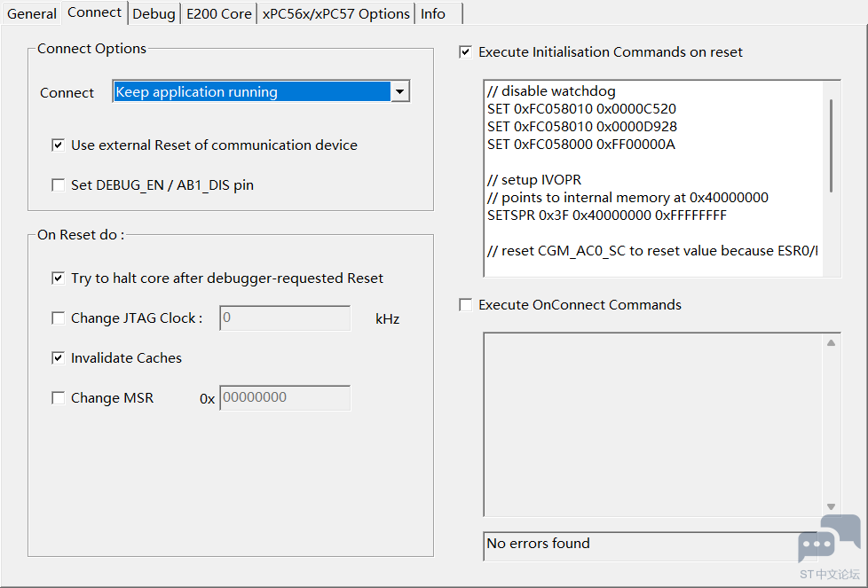Click the OnConnect commands scroll-down arrow
The image size is (868, 588).
[831, 506]
